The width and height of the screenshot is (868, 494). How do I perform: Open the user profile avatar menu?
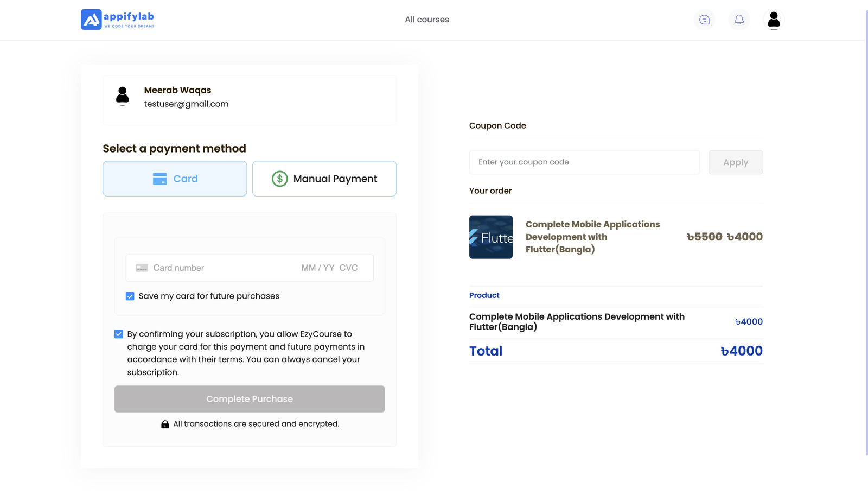774,20
